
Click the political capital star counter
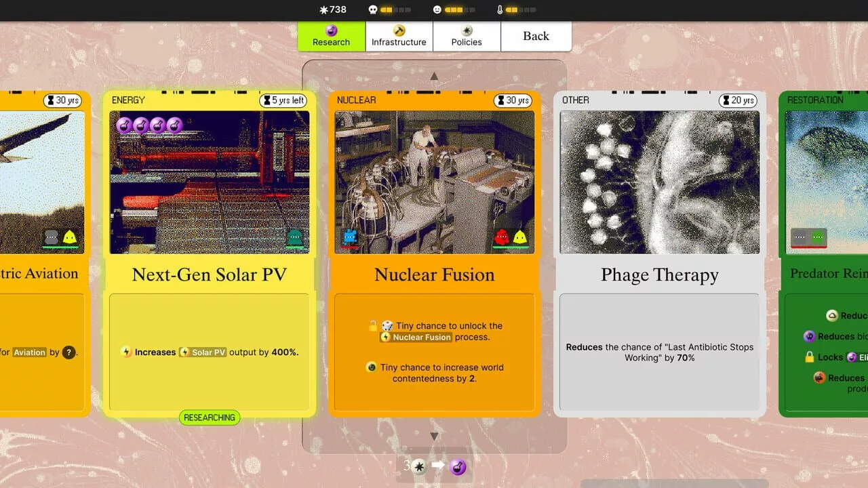[x=333, y=9]
